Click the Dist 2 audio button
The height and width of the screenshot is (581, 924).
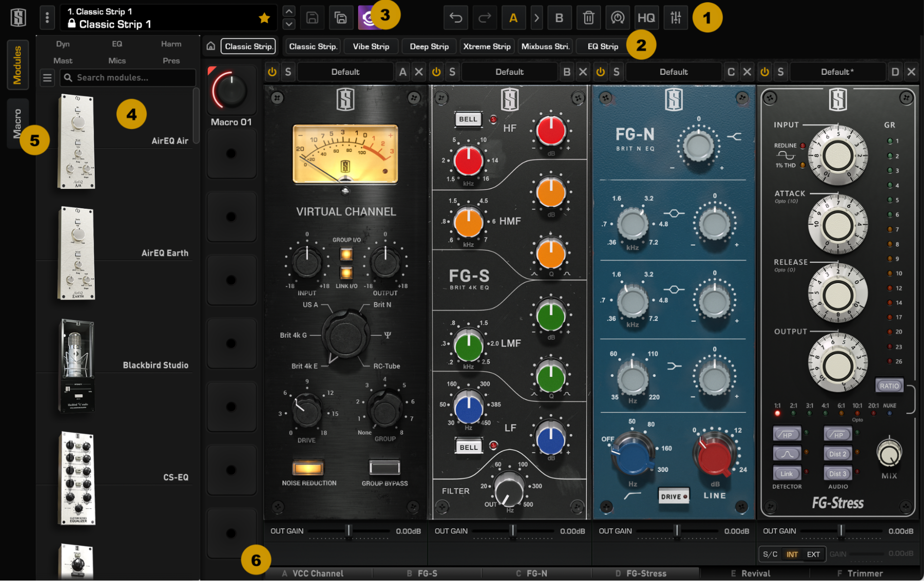838,454
